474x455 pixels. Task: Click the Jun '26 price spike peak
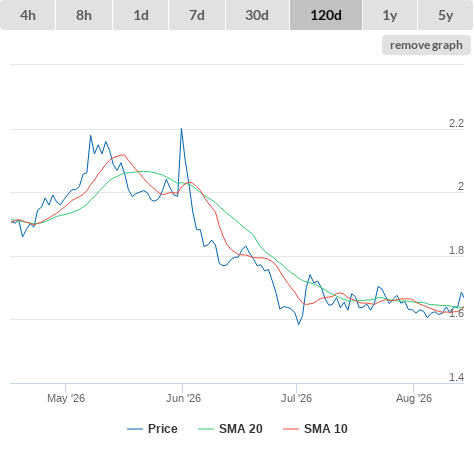[181, 129]
